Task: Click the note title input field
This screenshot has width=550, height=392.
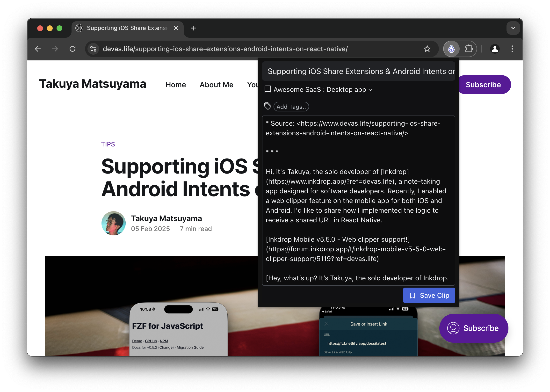Action: pyautogui.click(x=359, y=71)
